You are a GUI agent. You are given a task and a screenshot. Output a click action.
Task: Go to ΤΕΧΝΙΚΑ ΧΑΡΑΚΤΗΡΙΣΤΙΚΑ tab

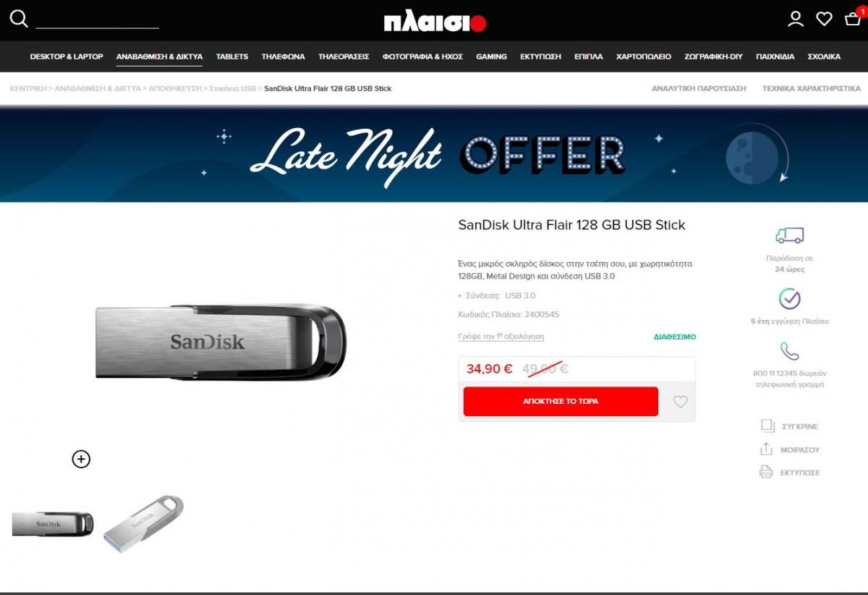click(x=811, y=88)
